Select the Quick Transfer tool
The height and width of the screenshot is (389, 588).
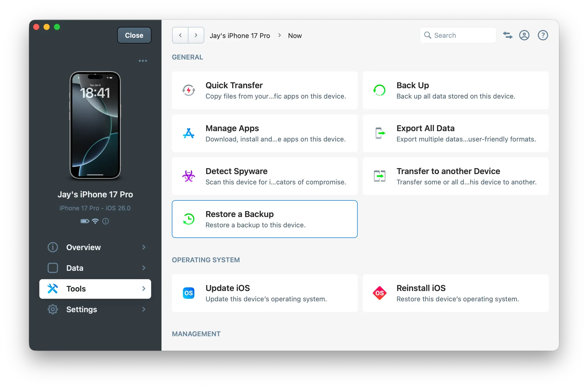(264, 90)
